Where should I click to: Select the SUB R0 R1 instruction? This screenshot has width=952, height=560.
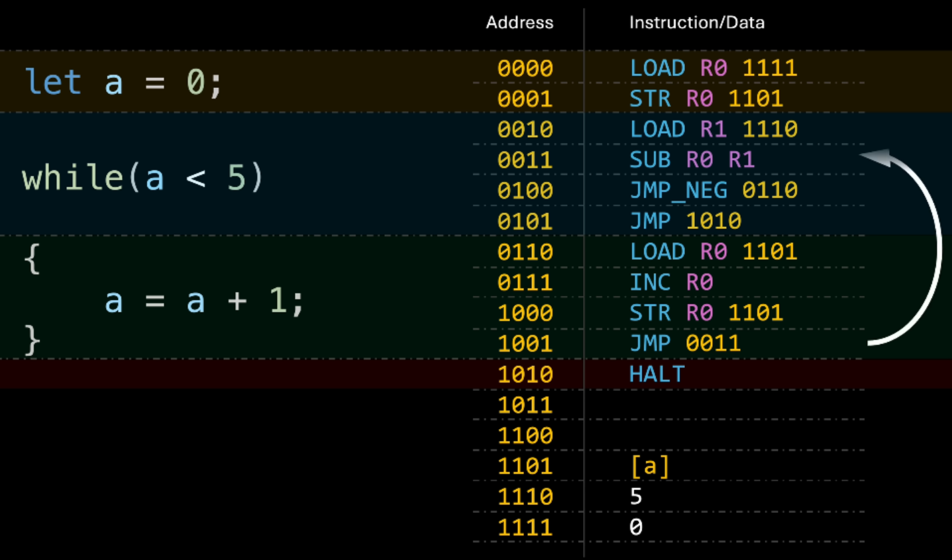[x=692, y=160]
